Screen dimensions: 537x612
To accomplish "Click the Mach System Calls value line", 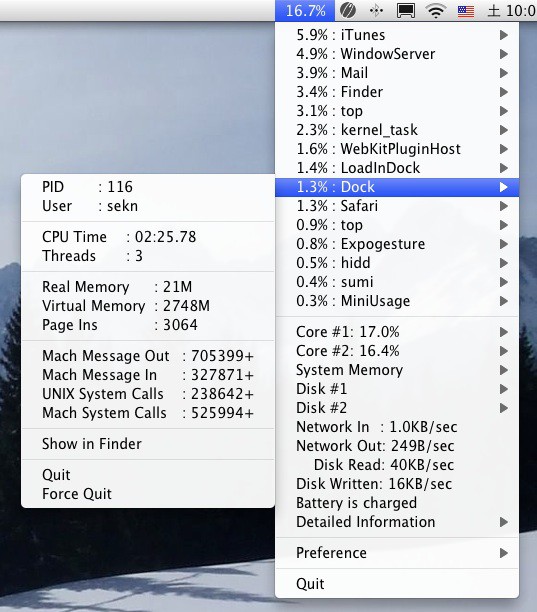I will 148,413.
